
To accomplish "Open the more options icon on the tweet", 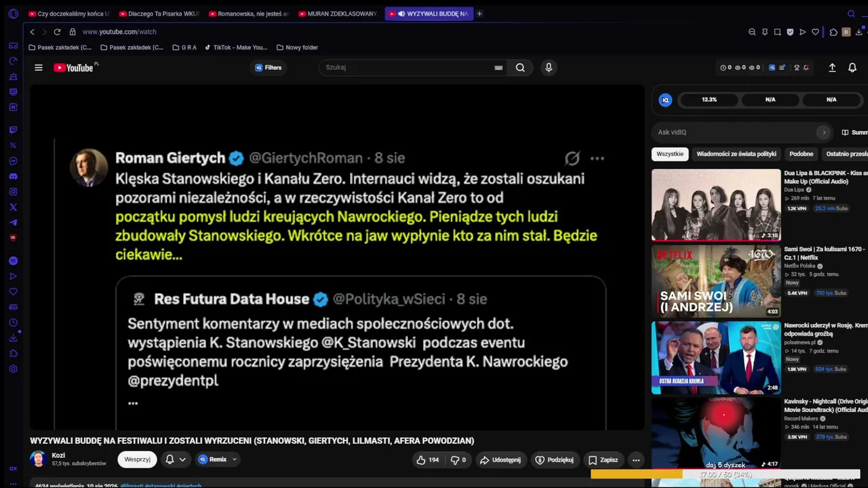I will [x=597, y=159].
